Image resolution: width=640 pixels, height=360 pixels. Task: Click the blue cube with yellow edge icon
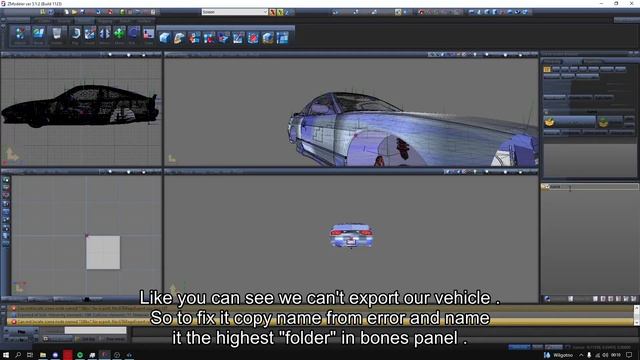point(268,38)
